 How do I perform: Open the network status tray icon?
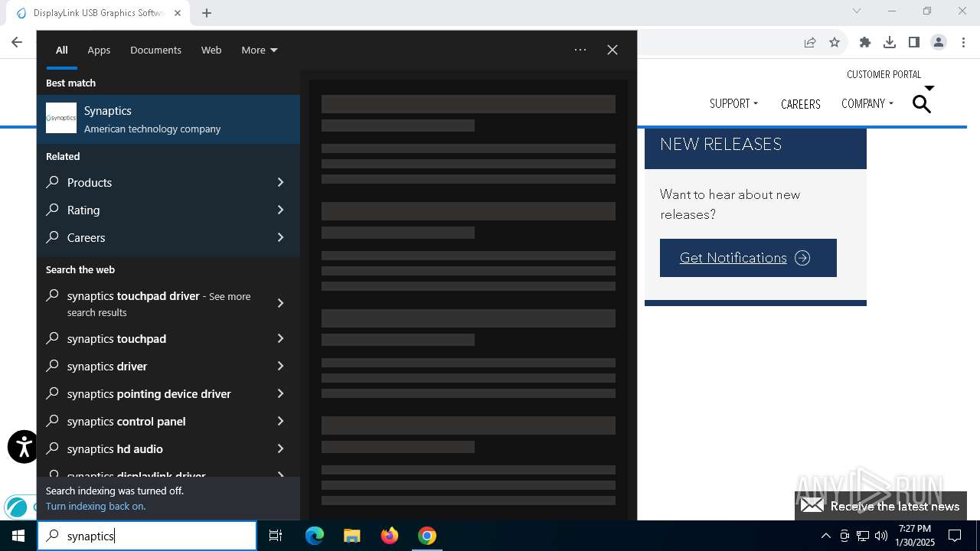click(x=863, y=536)
